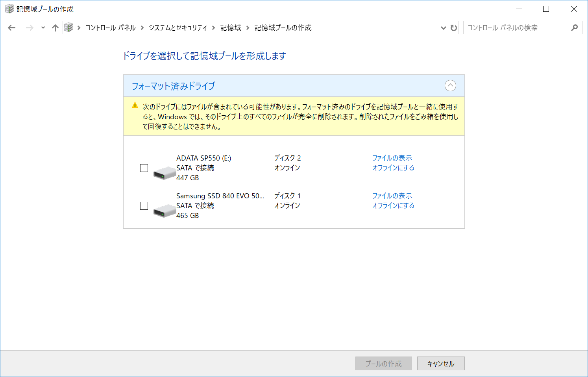588x377 pixels.
Task: Collapse the フォーマット済みドライブ section
Action: tap(451, 85)
